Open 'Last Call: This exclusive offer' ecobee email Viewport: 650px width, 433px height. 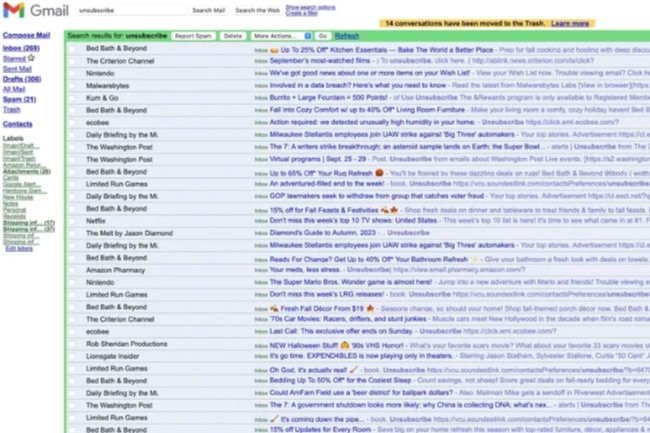[x=341, y=331]
